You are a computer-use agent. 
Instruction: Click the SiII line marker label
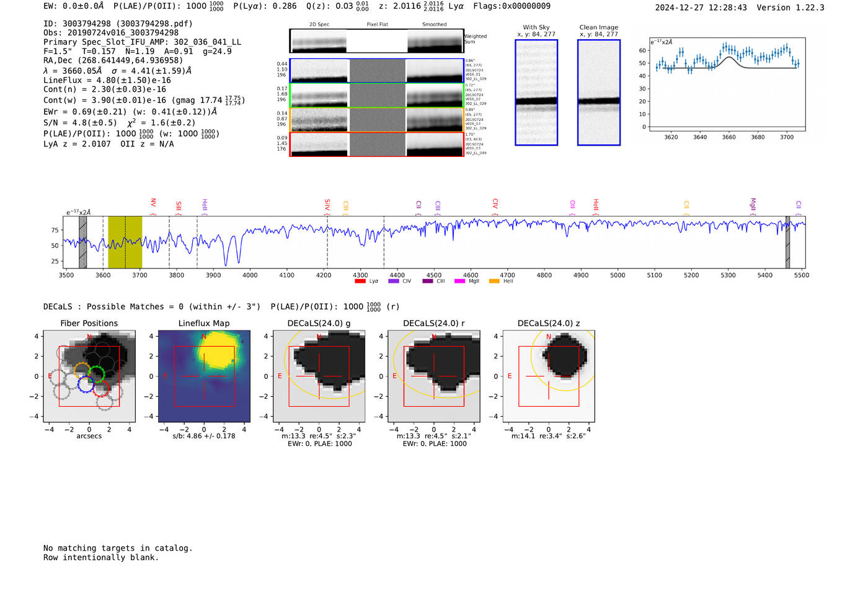[179, 207]
